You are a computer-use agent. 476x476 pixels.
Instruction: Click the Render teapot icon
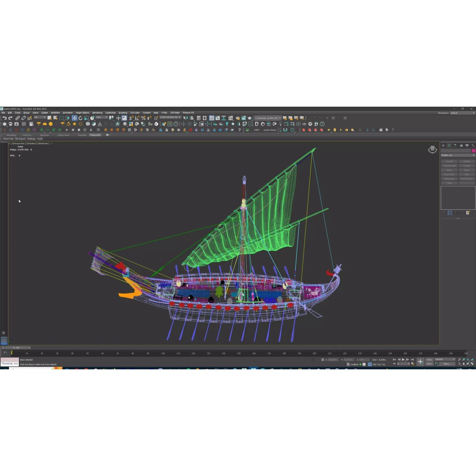[250, 118]
